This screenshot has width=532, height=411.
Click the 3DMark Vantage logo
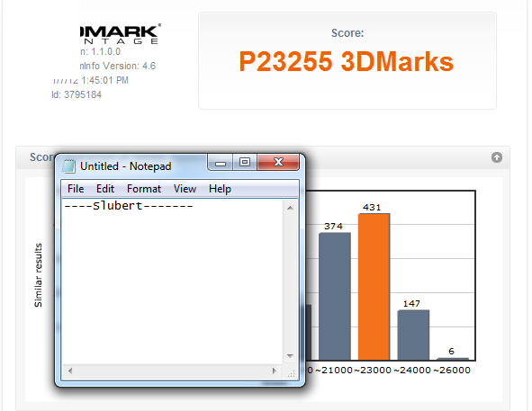coord(121,34)
